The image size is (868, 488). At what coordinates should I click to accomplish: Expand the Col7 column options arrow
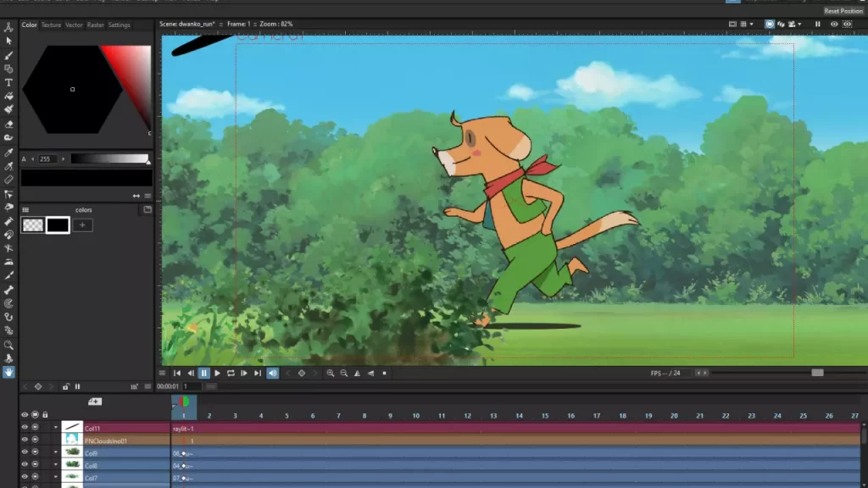click(55, 477)
